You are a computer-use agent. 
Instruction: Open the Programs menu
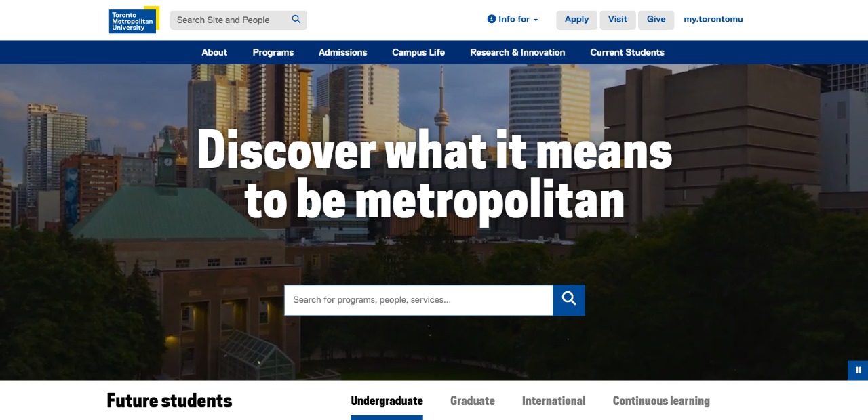[273, 52]
